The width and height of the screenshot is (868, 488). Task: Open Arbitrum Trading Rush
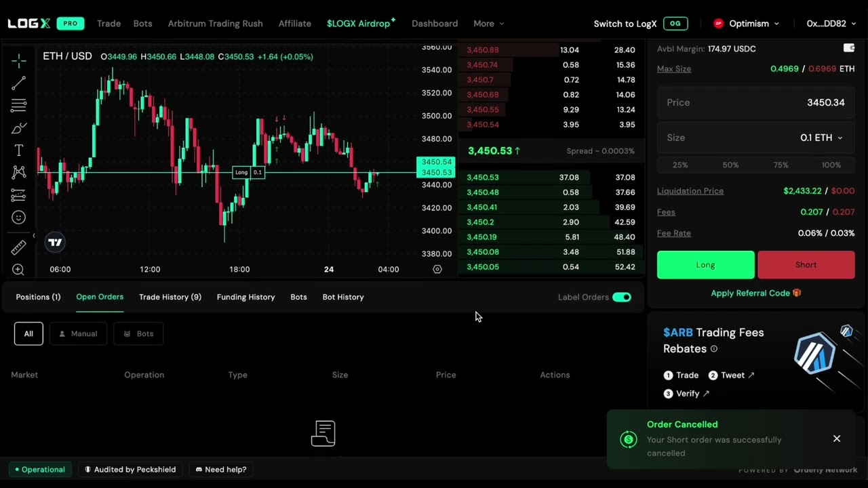point(215,24)
